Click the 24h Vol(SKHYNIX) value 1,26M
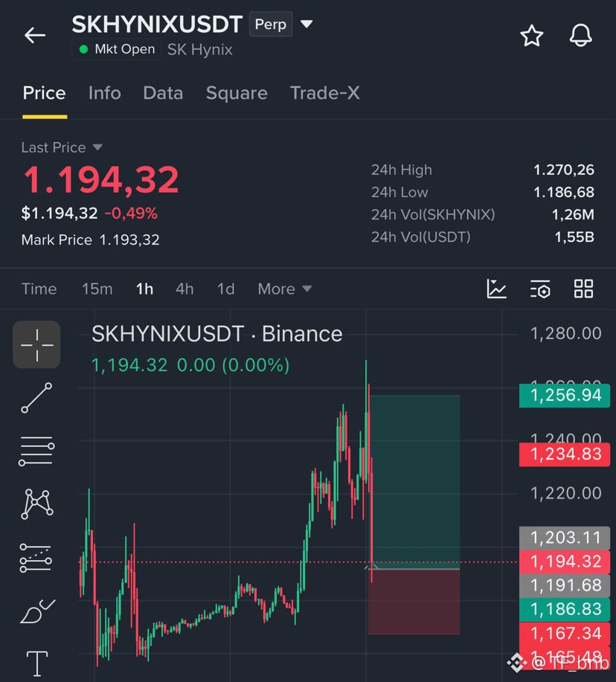Screen dimensions: 616x682 (x=573, y=214)
